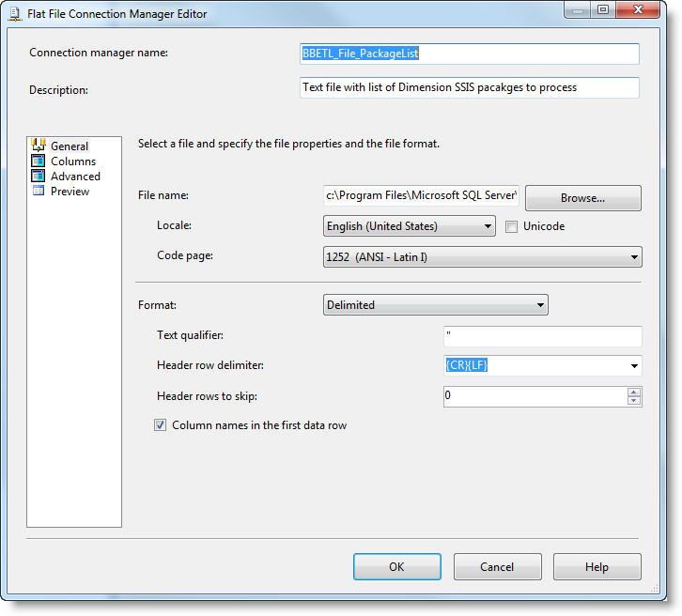Open the Locale dropdown
The image size is (682, 616).
click(x=488, y=226)
